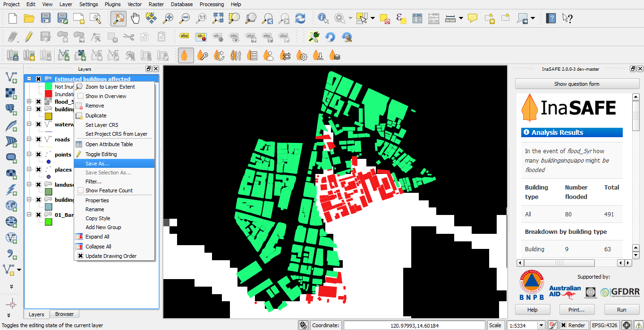This screenshot has width=644, height=330.
Task: Toggle Show Feature Count checkbox
Action: point(80,190)
